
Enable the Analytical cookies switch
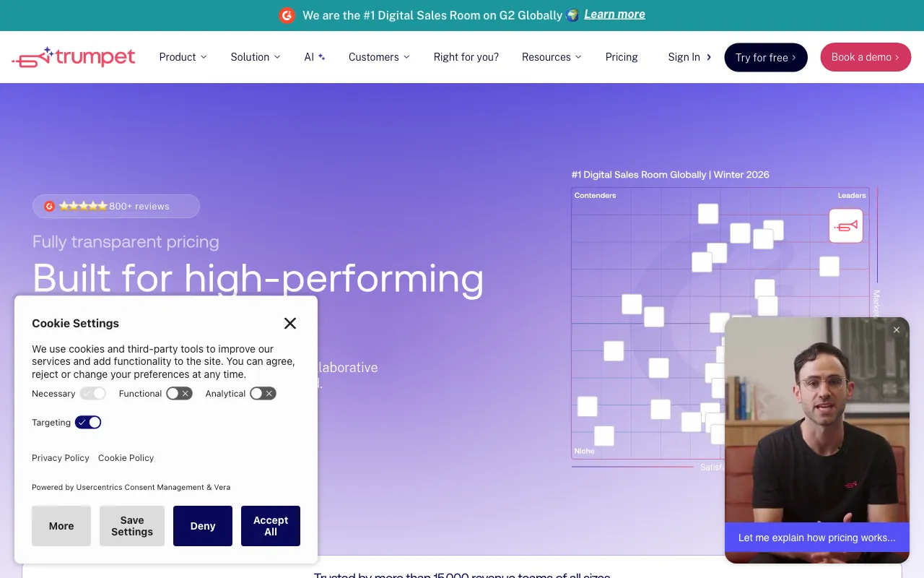263,394
